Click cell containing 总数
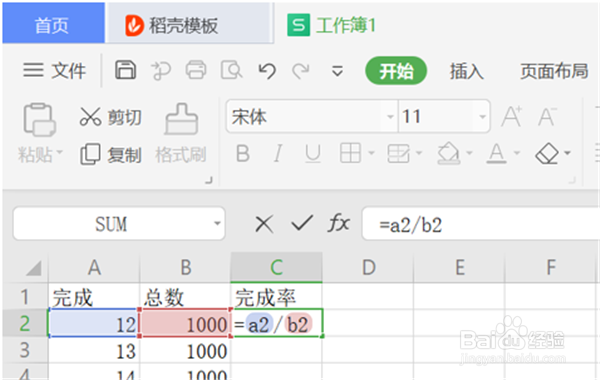The height and width of the screenshot is (380, 600). click(x=185, y=297)
